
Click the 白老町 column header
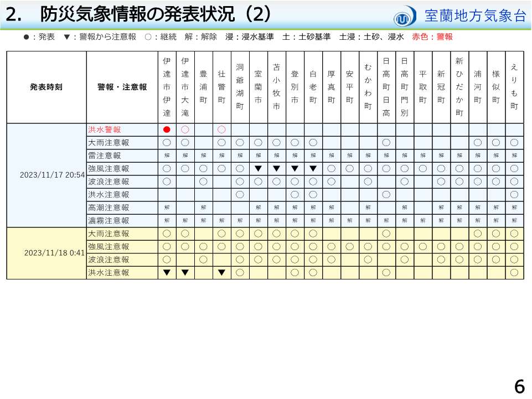(313, 87)
